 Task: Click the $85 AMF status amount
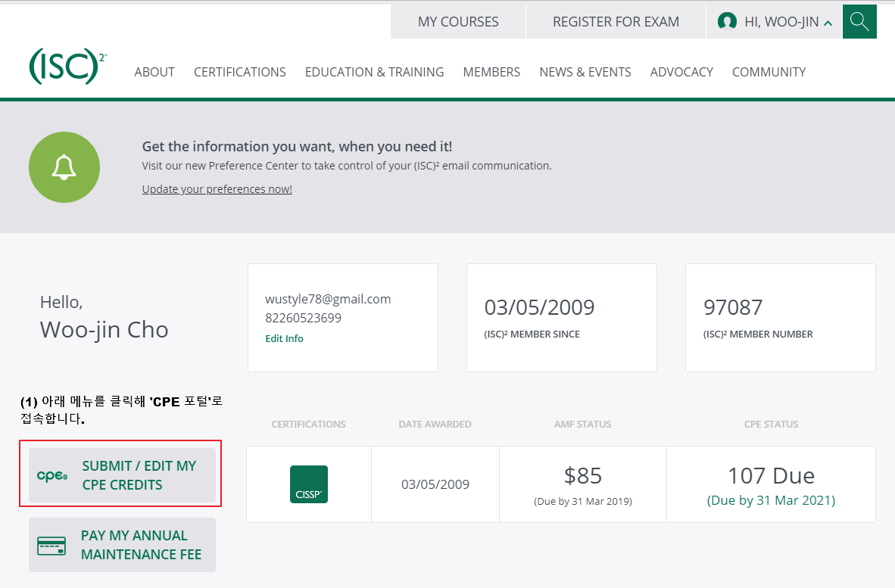[583, 476]
